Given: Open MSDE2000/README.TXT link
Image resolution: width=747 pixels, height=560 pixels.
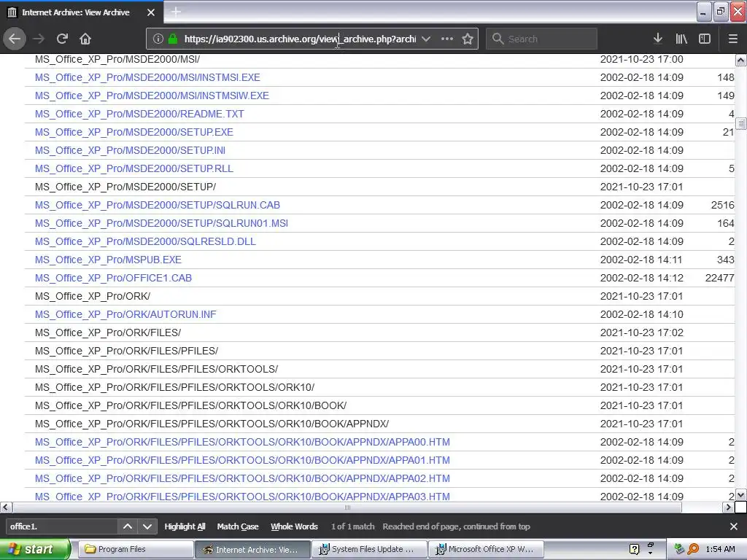Looking at the screenshot, I should [139, 114].
